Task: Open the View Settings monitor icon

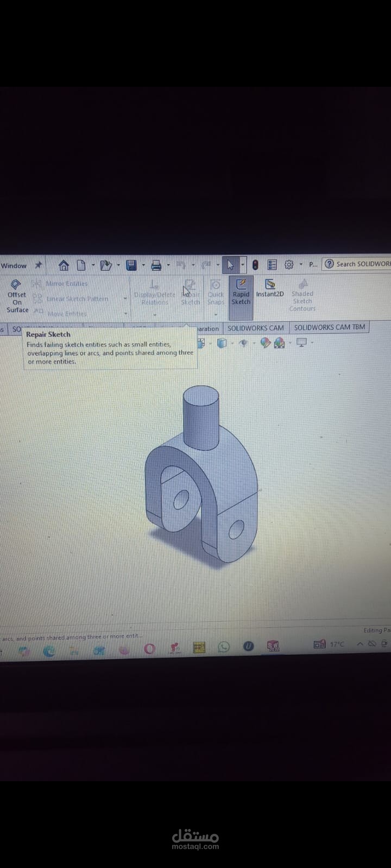Action: point(302,342)
